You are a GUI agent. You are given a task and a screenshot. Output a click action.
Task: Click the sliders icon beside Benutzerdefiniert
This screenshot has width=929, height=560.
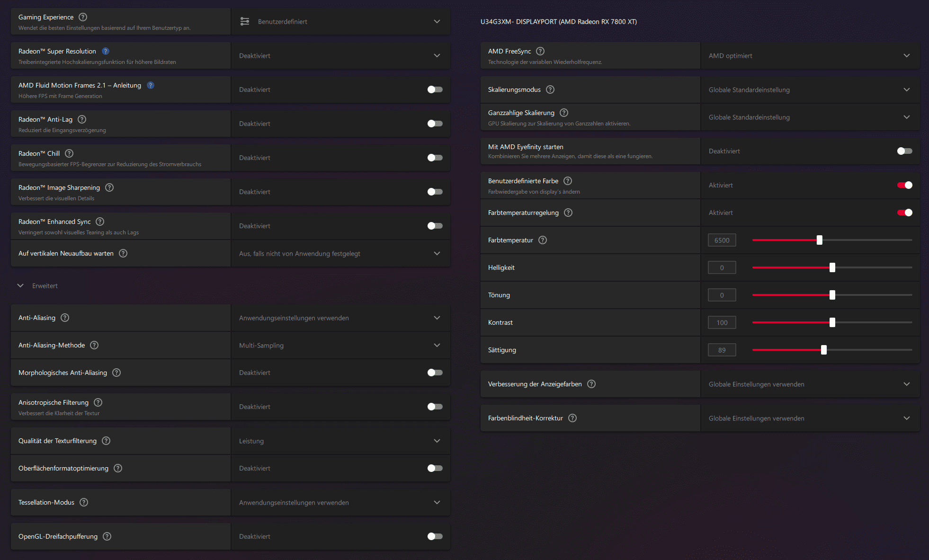coord(245,21)
